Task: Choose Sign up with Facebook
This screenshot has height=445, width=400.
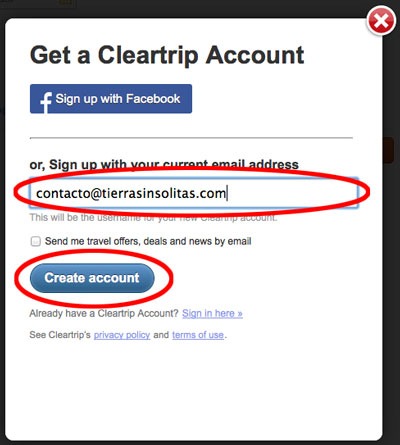Action: pyautogui.click(x=111, y=99)
